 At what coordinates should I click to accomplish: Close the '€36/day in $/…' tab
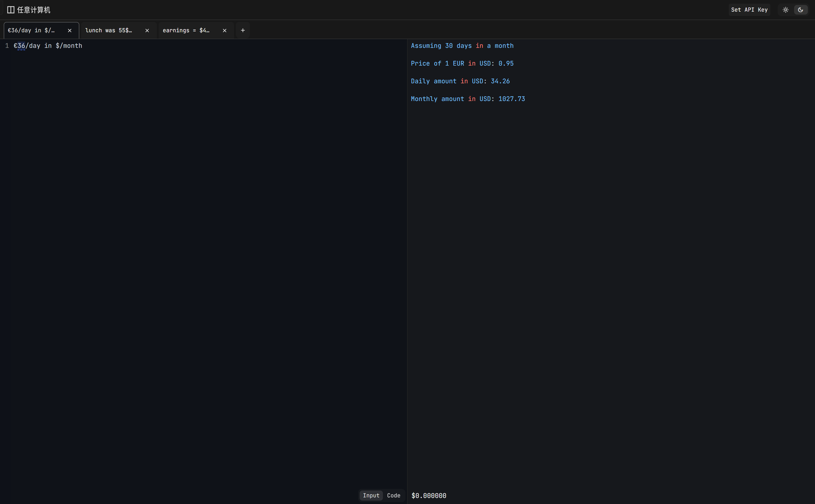point(70,31)
